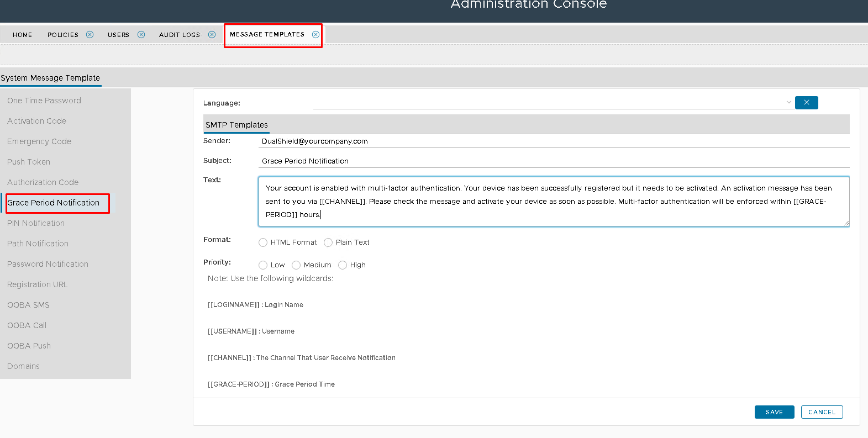The image size is (868, 438).
Task: Expand the Language dropdown
Action: coord(553,103)
